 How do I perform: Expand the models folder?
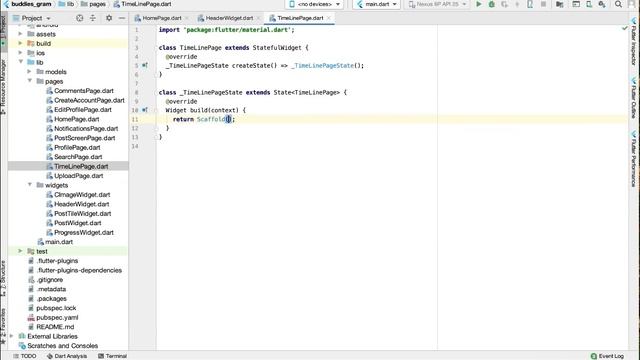tap(30, 71)
